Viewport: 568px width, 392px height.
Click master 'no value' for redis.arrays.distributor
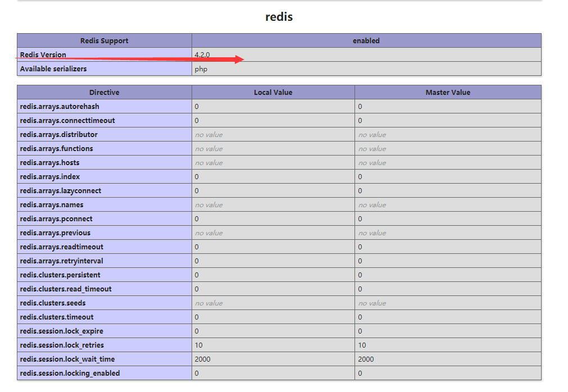[x=372, y=135]
